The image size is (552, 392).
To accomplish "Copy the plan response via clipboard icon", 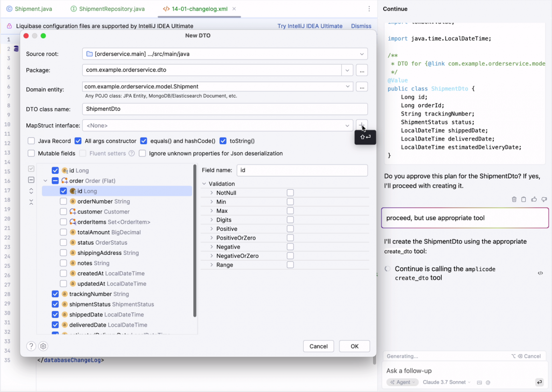I will pos(524,199).
